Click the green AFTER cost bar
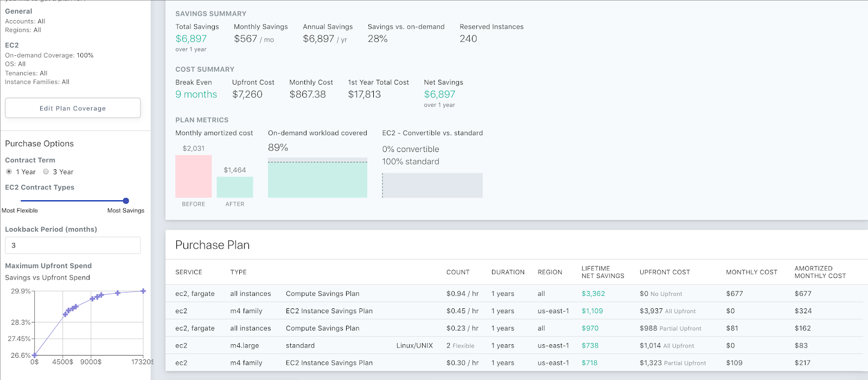 click(x=234, y=187)
